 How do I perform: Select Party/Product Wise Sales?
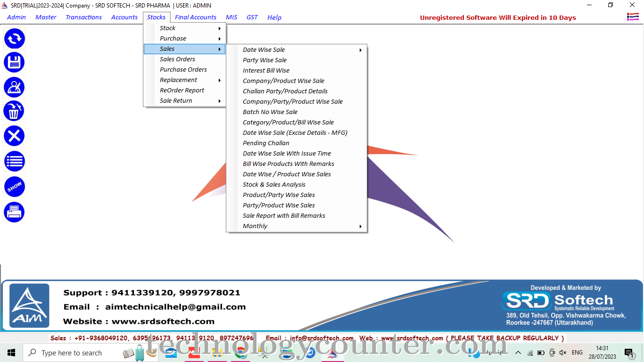297,206
